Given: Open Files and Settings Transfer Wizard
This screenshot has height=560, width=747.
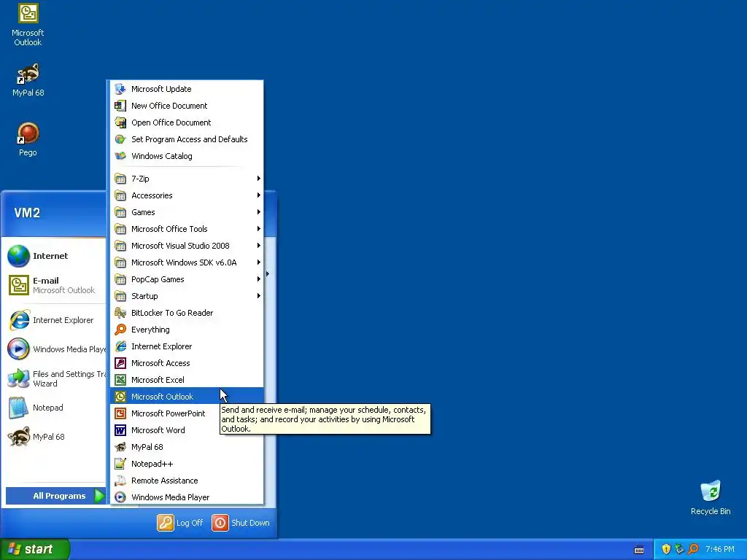Looking at the screenshot, I should tap(55, 378).
